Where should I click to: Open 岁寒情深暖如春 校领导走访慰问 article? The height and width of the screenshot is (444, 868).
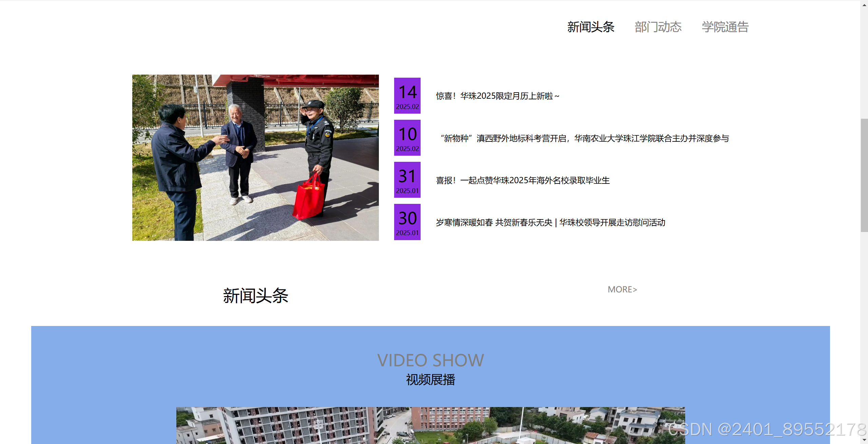tap(550, 223)
